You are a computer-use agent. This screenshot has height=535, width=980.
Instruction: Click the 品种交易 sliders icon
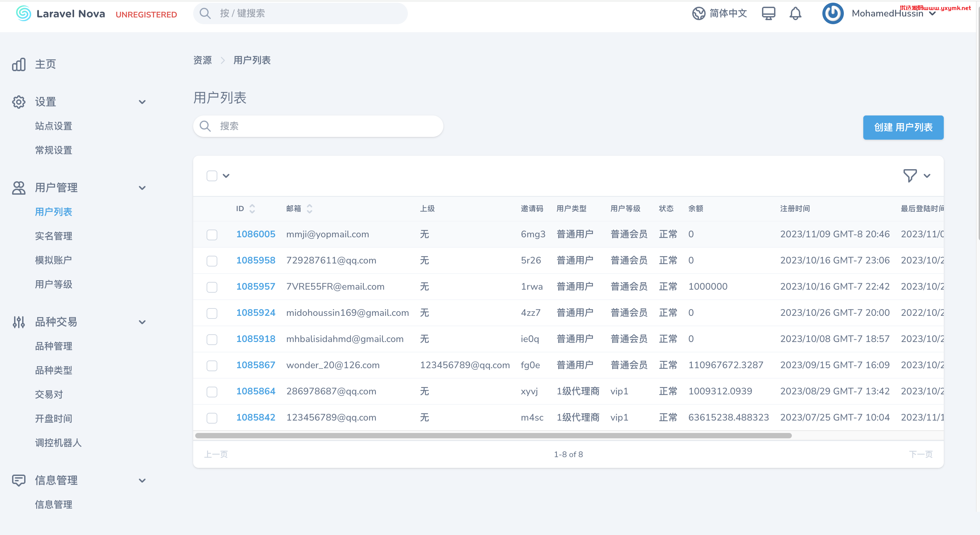tap(19, 322)
